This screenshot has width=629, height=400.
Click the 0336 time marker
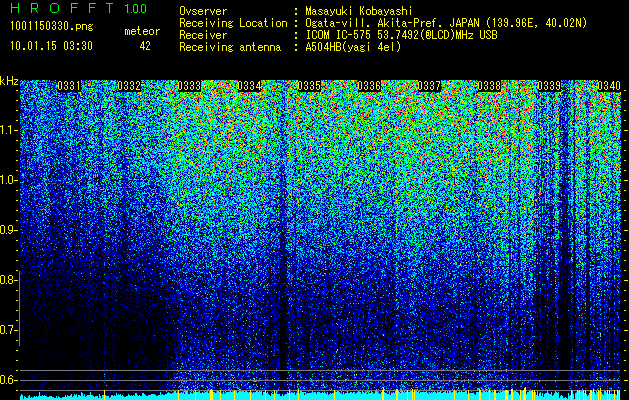pos(369,86)
